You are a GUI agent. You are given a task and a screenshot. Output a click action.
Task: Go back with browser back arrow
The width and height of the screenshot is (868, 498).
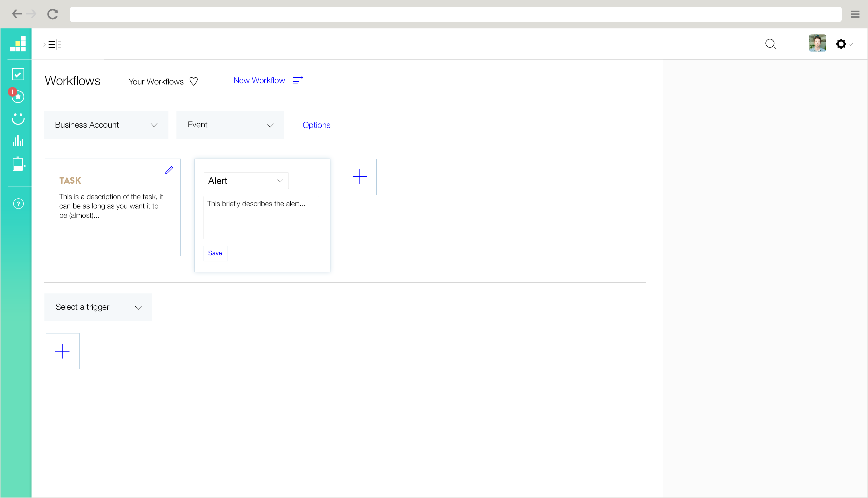(x=17, y=14)
